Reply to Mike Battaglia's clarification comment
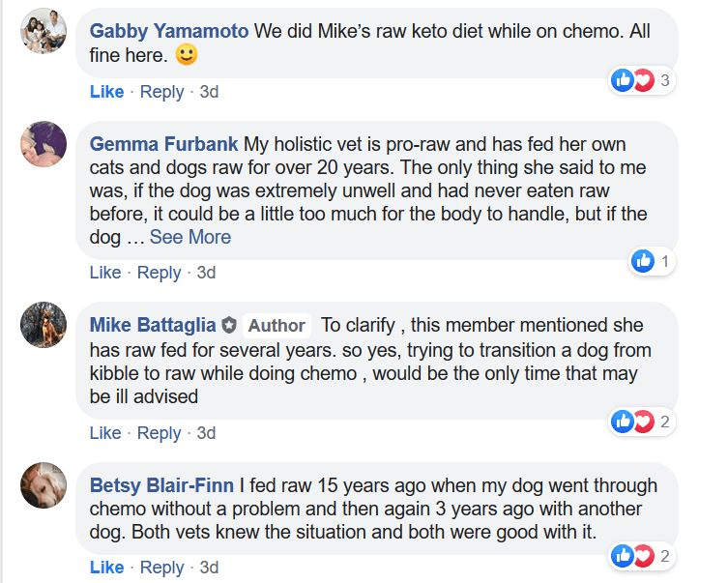This screenshot has height=583, width=728. 160,433
